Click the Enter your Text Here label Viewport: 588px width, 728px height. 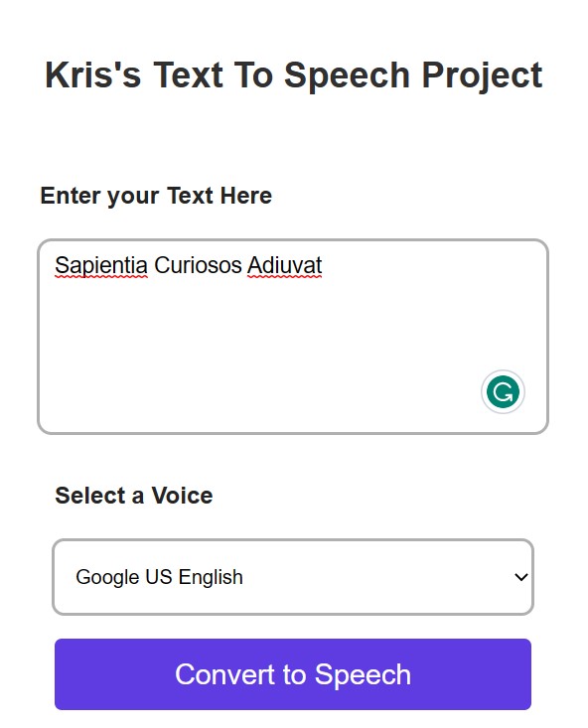tap(156, 196)
